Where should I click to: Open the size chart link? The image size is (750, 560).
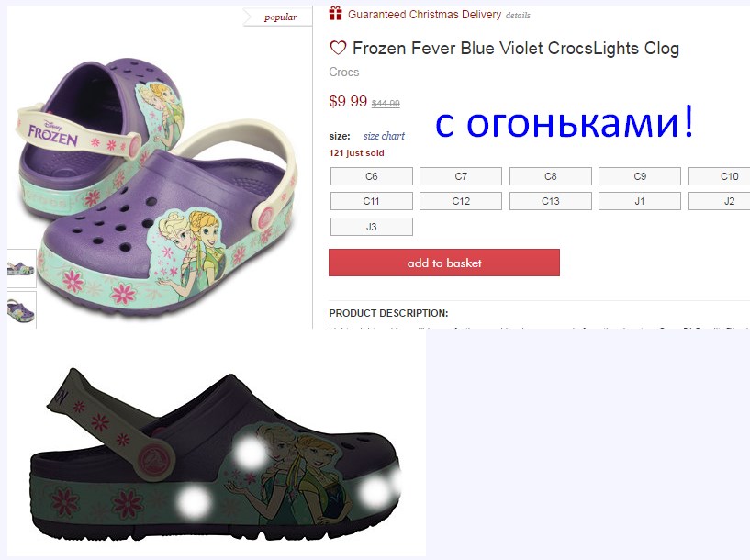[x=384, y=136]
